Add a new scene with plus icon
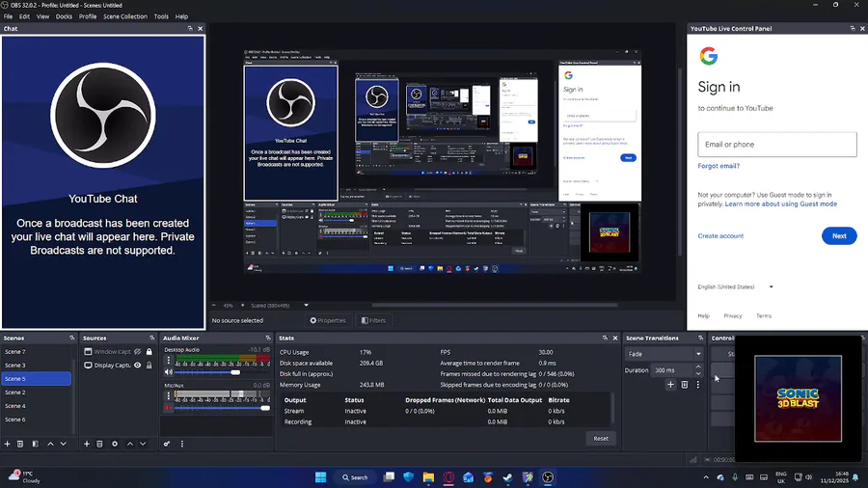This screenshot has height=488, width=868. (7, 444)
